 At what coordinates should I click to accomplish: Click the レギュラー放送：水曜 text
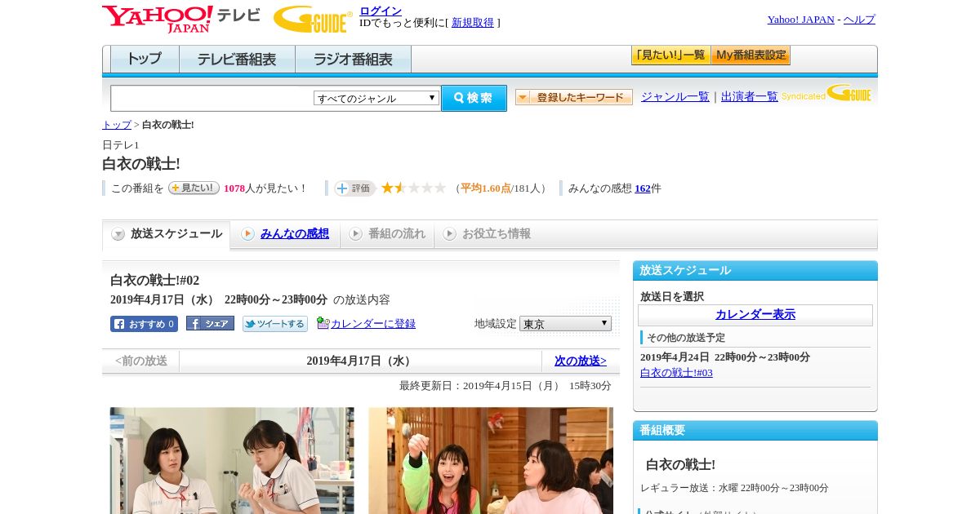(x=734, y=488)
